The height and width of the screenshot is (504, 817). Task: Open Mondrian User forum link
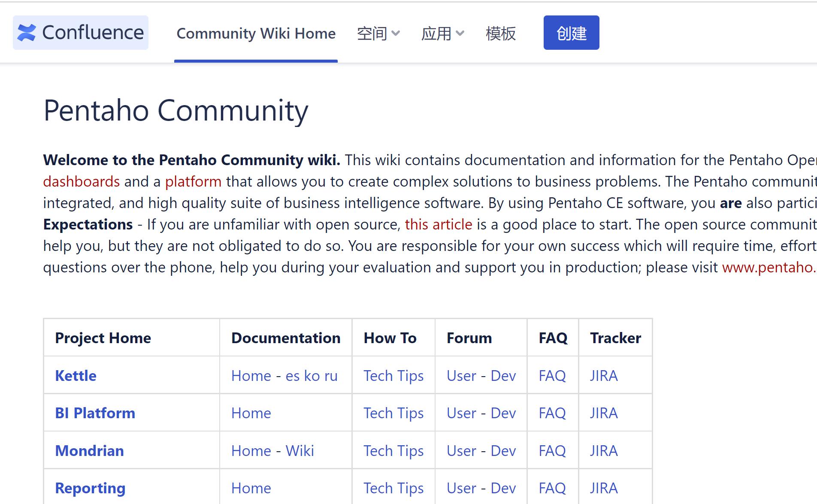pos(461,451)
